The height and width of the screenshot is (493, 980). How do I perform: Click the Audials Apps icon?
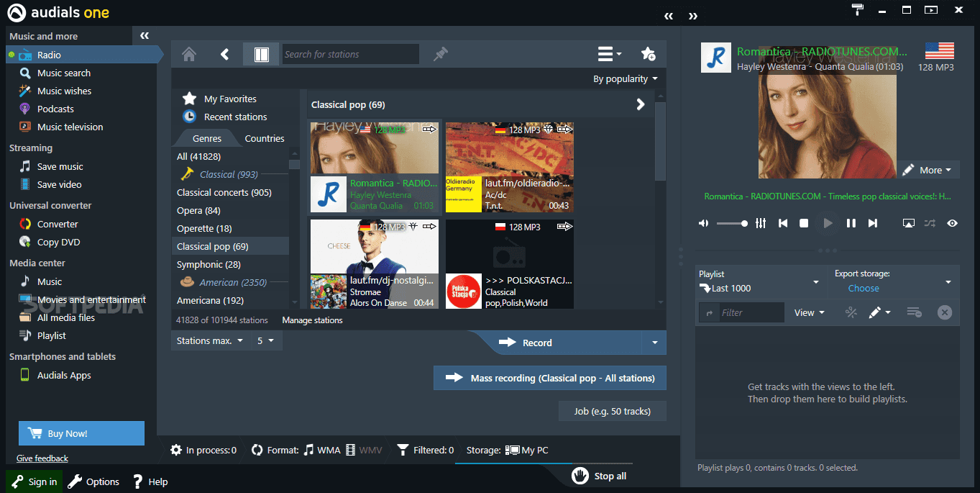[x=26, y=375]
